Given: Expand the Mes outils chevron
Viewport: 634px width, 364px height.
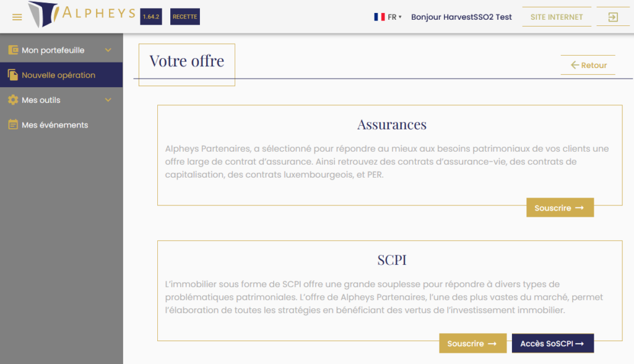Looking at the screenshot, I should (108, 100).
